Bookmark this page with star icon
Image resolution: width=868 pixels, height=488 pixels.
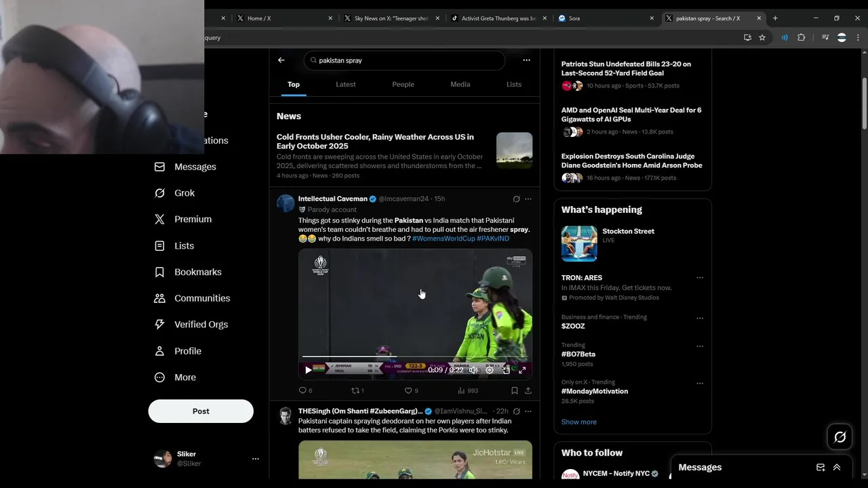[x=762, y=38]
